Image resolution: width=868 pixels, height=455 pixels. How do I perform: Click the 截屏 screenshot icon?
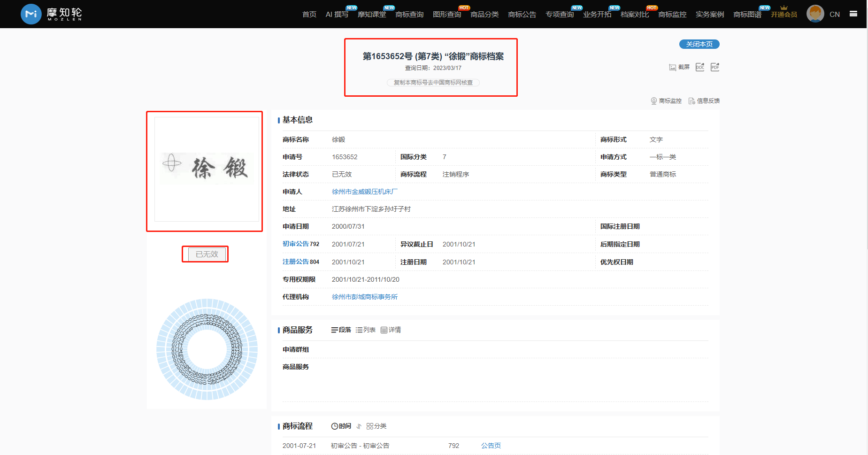[673, 67]
